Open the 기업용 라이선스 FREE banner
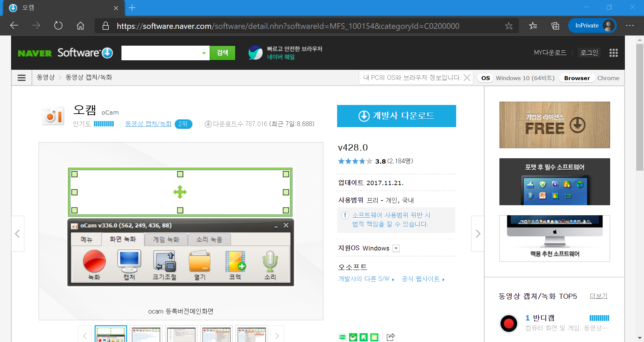This screenshot has height=342, width=644. coord(555,125)
